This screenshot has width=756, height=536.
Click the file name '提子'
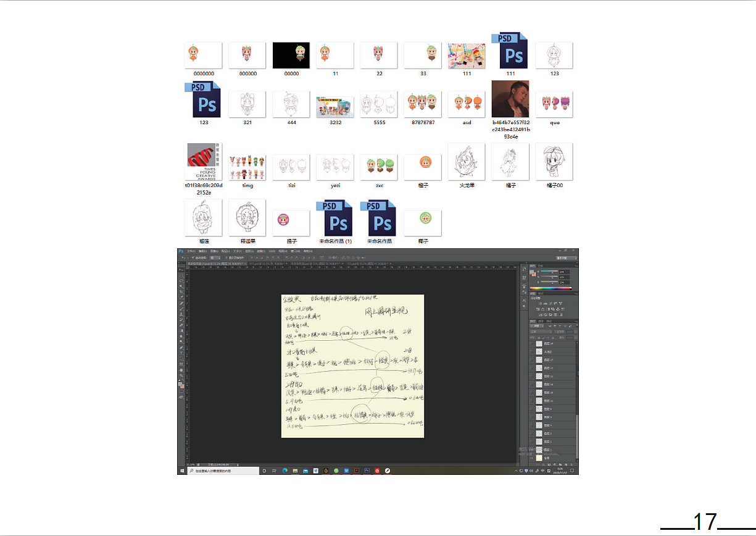click(x=291, y=241)
